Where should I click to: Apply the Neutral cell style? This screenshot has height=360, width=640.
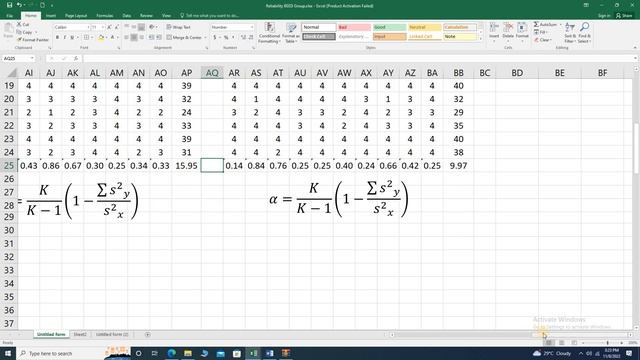[424, 27]
